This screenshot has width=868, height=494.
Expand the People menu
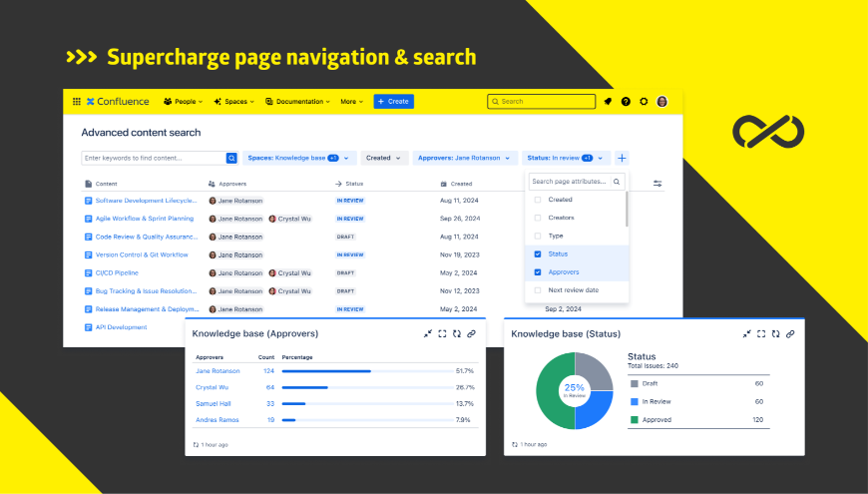184,102
